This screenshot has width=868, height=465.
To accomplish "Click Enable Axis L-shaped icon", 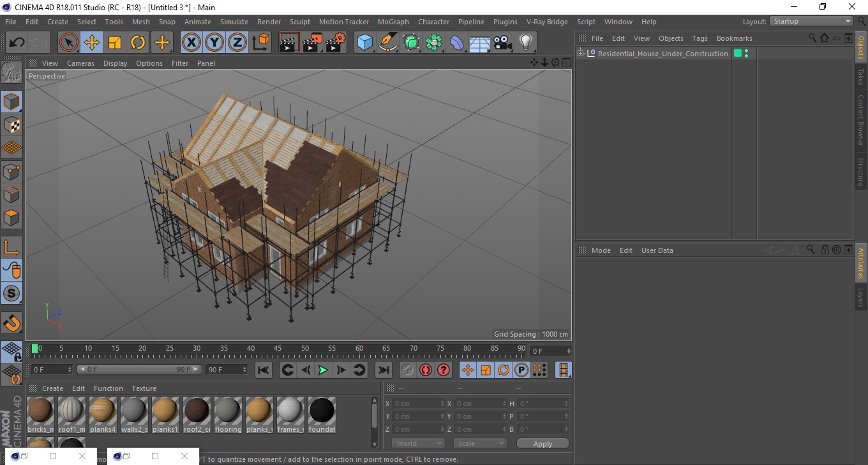I will pyautogui.click(x=11, y=247).
